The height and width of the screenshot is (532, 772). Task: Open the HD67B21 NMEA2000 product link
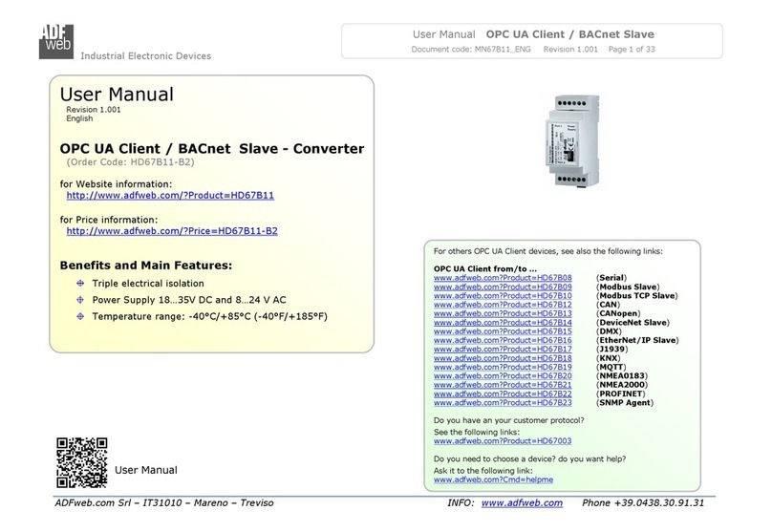coord(503,384)
